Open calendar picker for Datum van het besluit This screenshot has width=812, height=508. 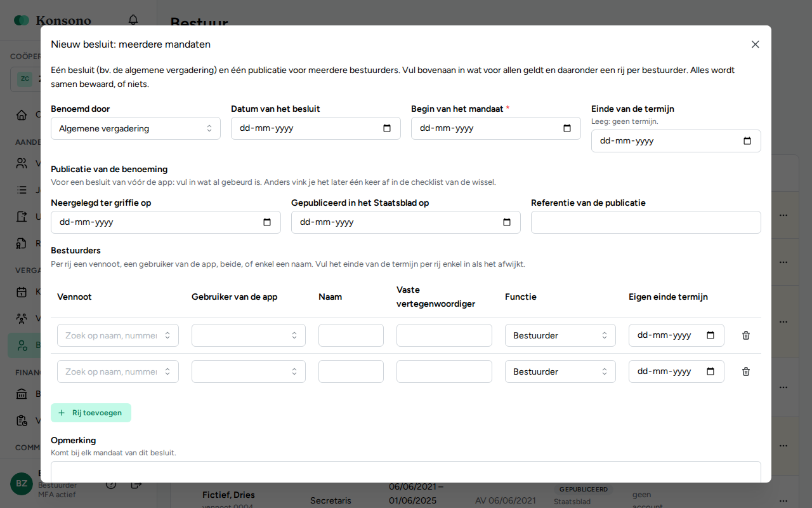[387, 128]
